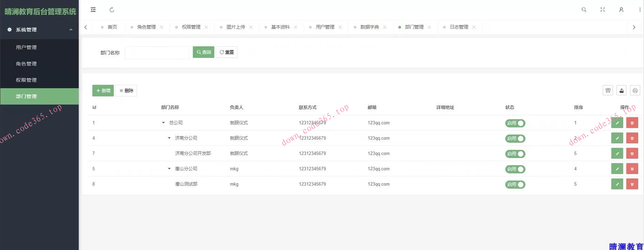This screenshot has height=250, width=644.
Task: Toggle 启用 status for 总公司
Action: coord(515,123)
